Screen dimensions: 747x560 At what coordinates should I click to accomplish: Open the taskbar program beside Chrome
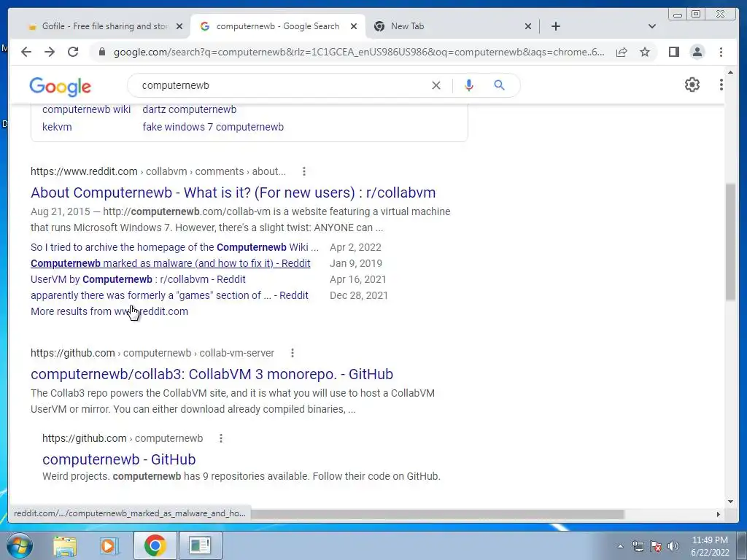click(x=200, y=545)
